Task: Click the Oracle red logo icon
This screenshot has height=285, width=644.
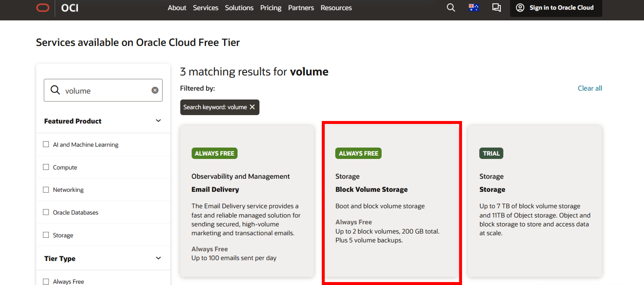Action: [x=43, y=8]
